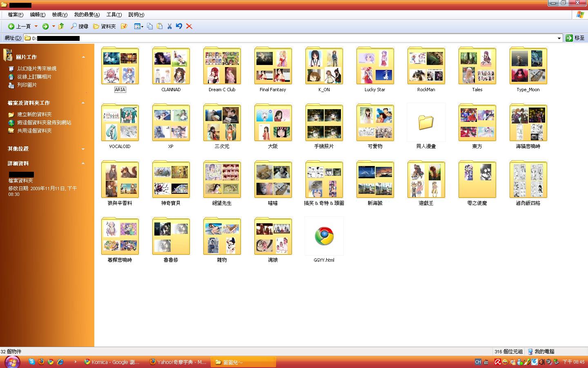This screenshot has height=368, width=588.
Task: Click the red Delete X icon
Action: pos(189,26)
